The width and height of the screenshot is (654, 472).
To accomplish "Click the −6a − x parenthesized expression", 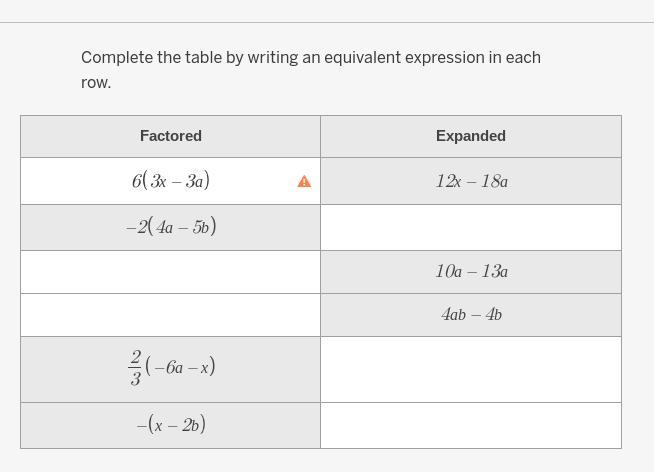I will tap(181, 367).
